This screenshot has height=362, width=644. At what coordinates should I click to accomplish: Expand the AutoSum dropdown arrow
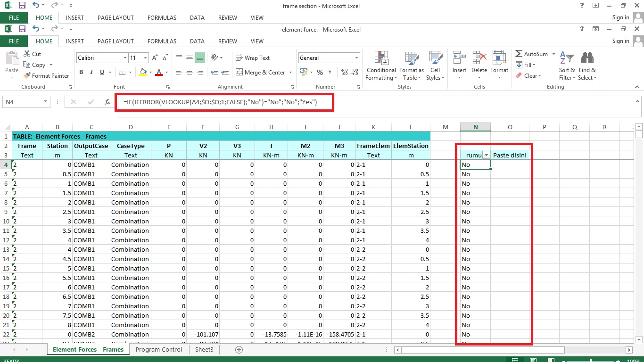coord(553,54)
